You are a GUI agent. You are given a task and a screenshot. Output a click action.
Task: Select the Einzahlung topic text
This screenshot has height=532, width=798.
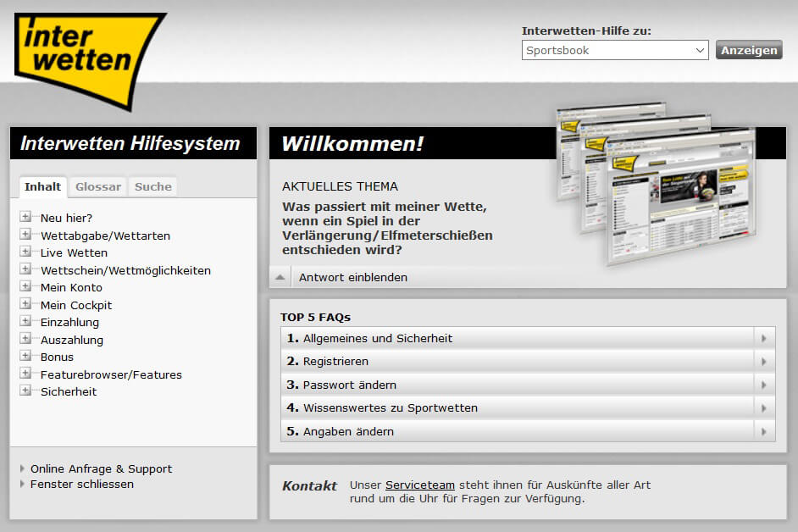69,322
